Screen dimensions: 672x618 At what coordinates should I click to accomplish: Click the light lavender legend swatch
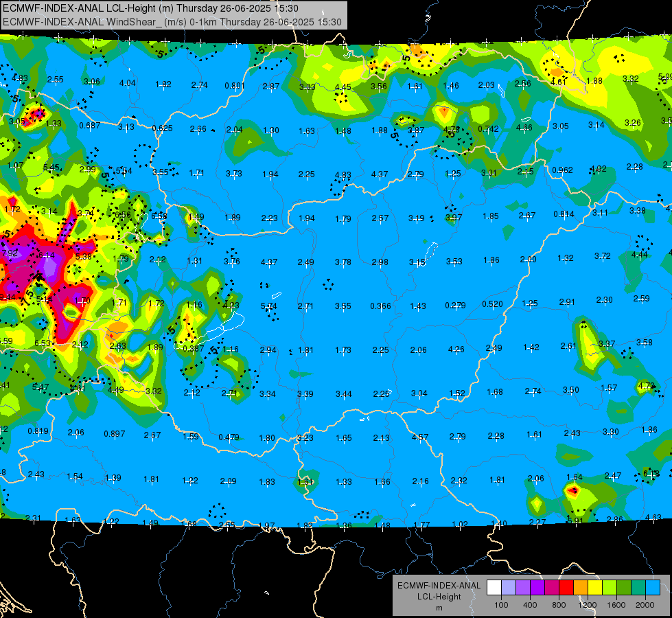(x=508, y=588)
